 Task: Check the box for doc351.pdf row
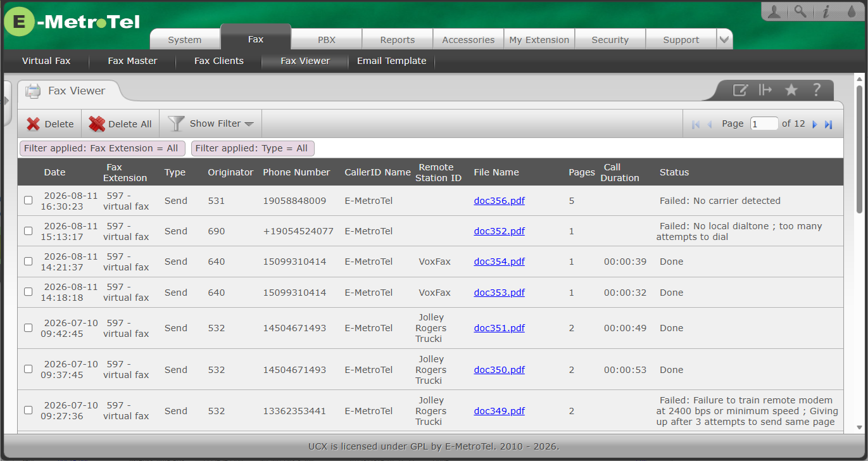coord(28,327)
